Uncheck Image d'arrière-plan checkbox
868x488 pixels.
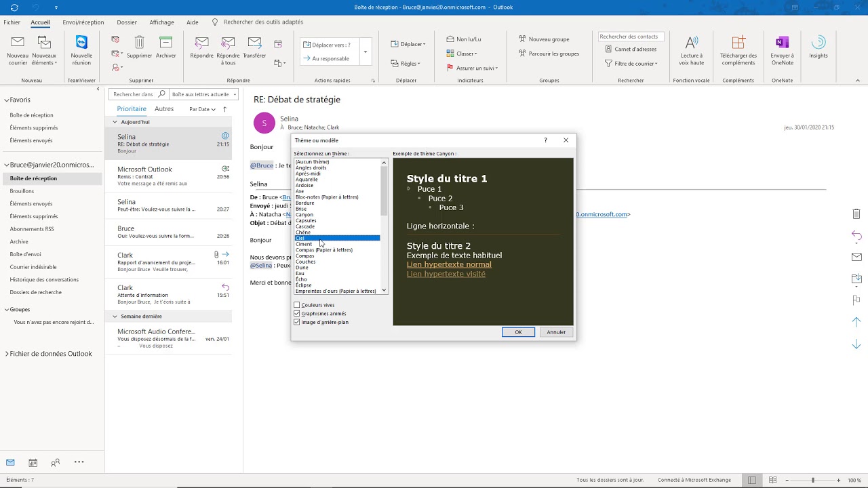click(x=297, y=323)
